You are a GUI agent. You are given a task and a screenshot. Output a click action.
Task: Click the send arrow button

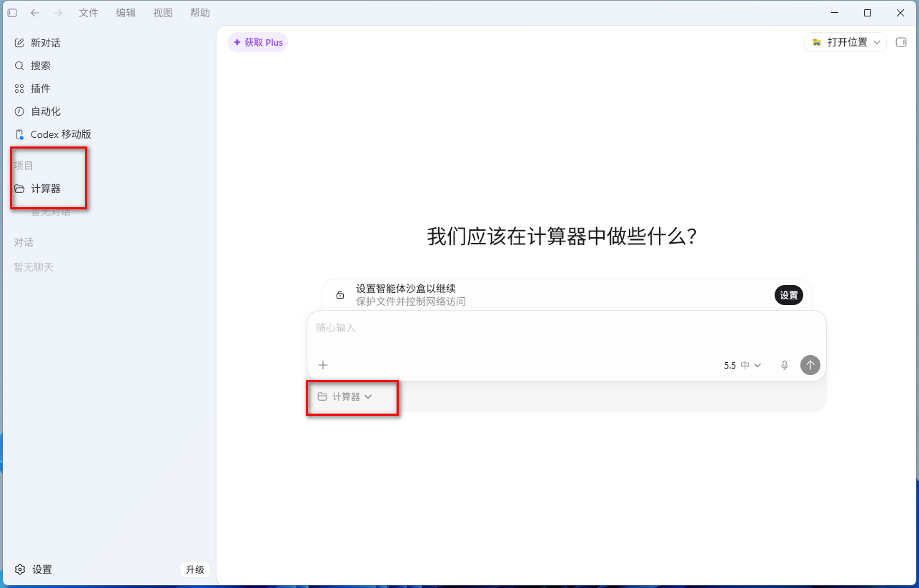(x=810, y=365)
